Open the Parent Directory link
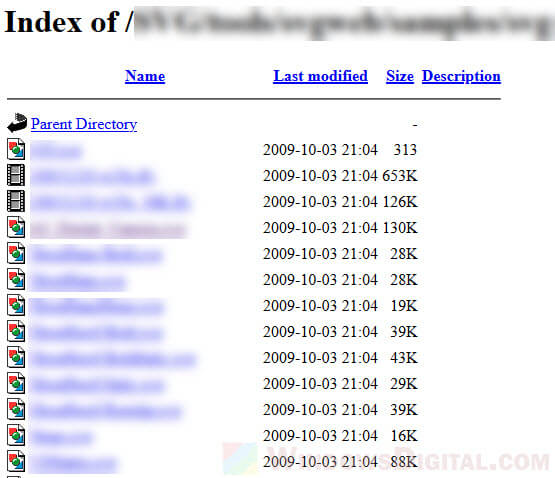 pyautogui.click(x=84, y=124)
